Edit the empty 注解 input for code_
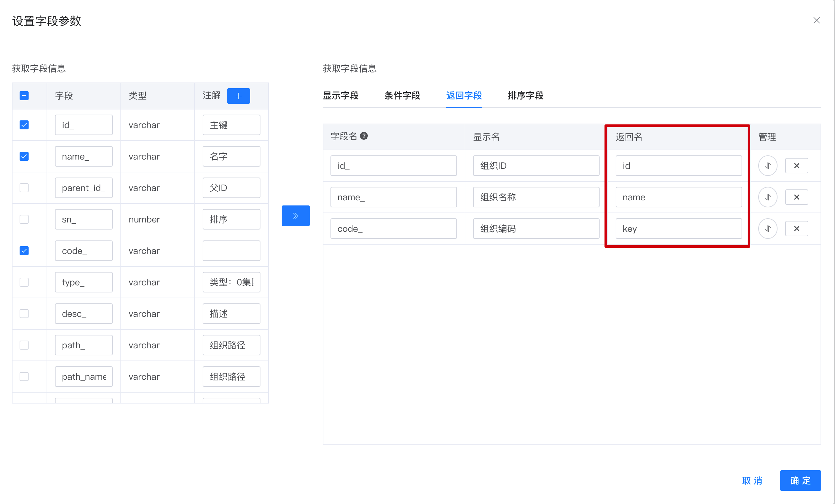835x504 pixels. 232,251
